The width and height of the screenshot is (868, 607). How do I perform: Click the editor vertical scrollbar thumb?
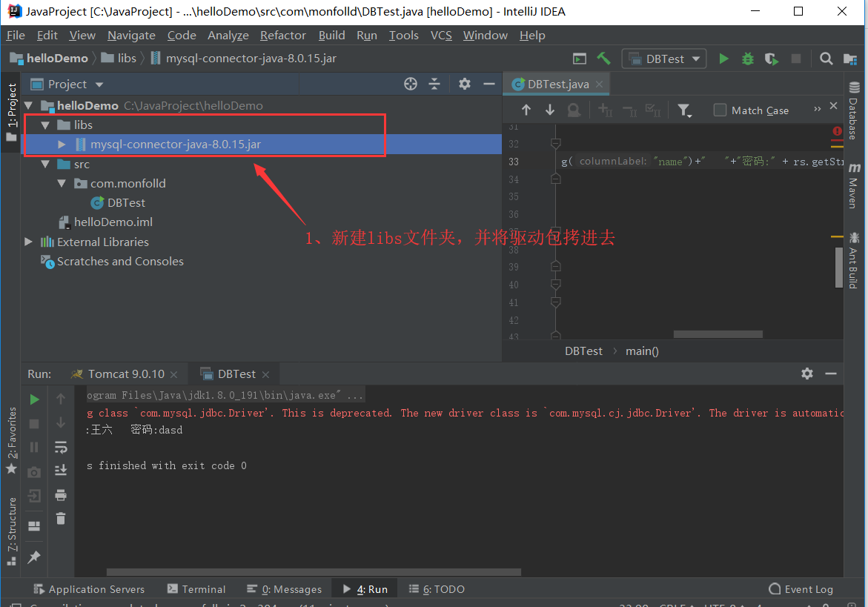pos(838,268)
